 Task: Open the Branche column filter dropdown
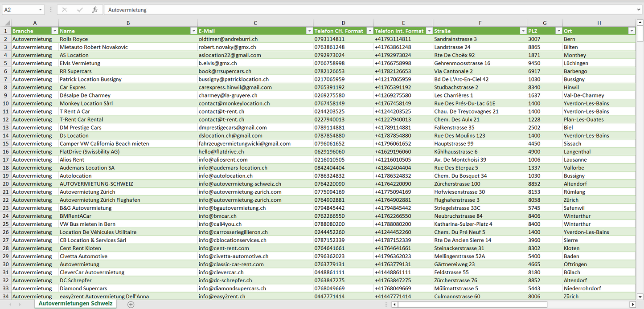click(54, 31)
